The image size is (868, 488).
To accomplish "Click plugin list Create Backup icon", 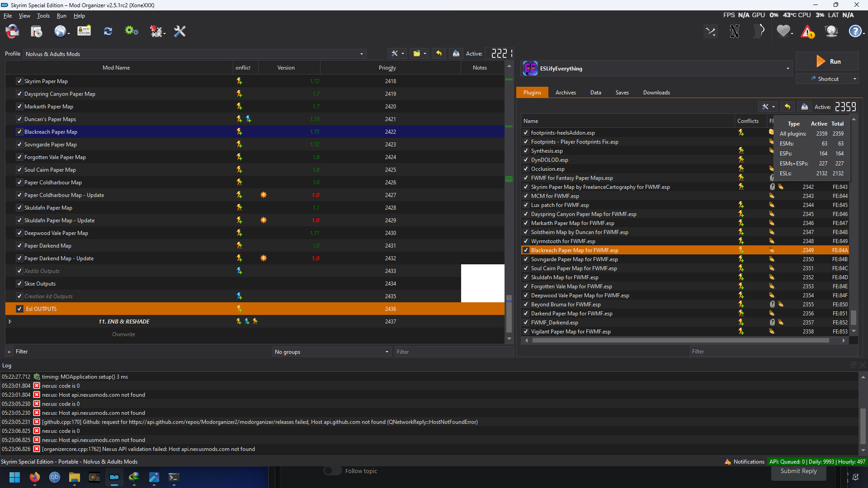I will [x=804, y=107].
